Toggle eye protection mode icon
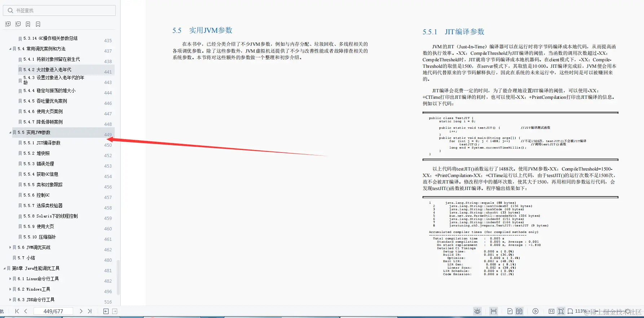This screenshot has height=318, width=644. pos(477,311)
